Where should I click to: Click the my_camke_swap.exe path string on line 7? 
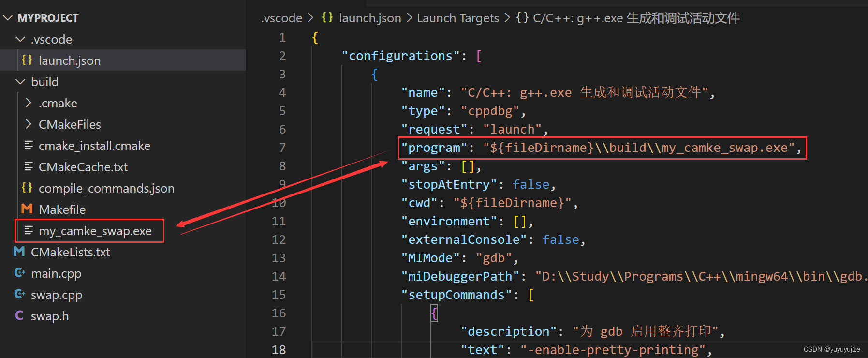639,148
